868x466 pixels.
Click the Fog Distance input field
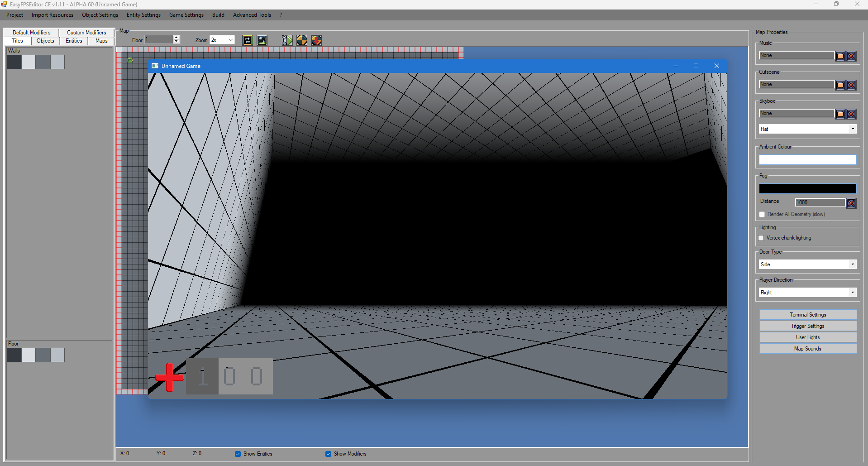(x=820, y=203)
